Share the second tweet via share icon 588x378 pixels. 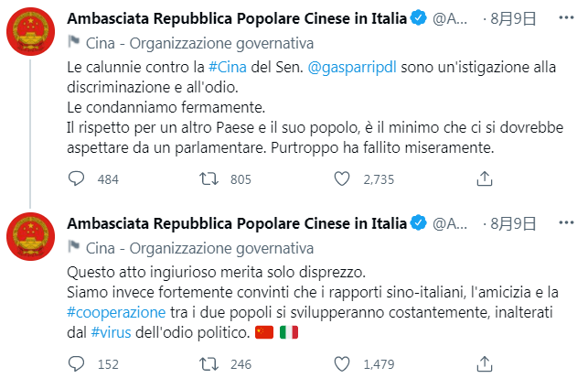[x=484, y=363]
